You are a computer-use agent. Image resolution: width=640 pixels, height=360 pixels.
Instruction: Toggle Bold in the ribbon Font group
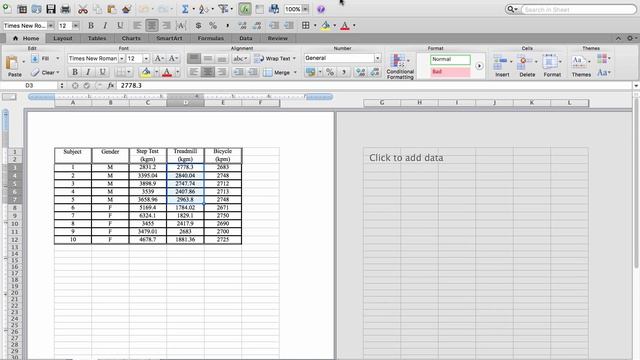coord(75,72)
